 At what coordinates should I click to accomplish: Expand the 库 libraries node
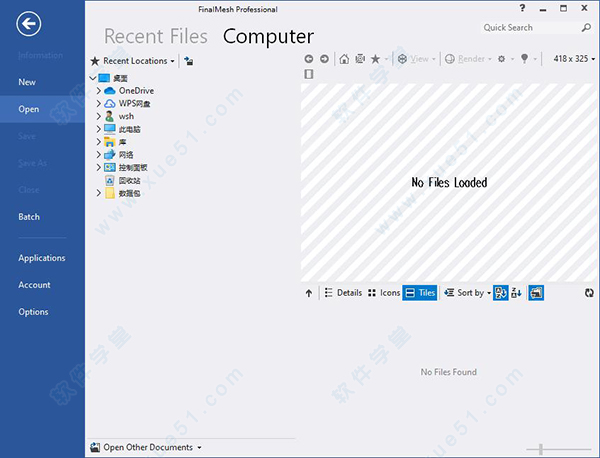pyautogui.click(x=99, y=142)
